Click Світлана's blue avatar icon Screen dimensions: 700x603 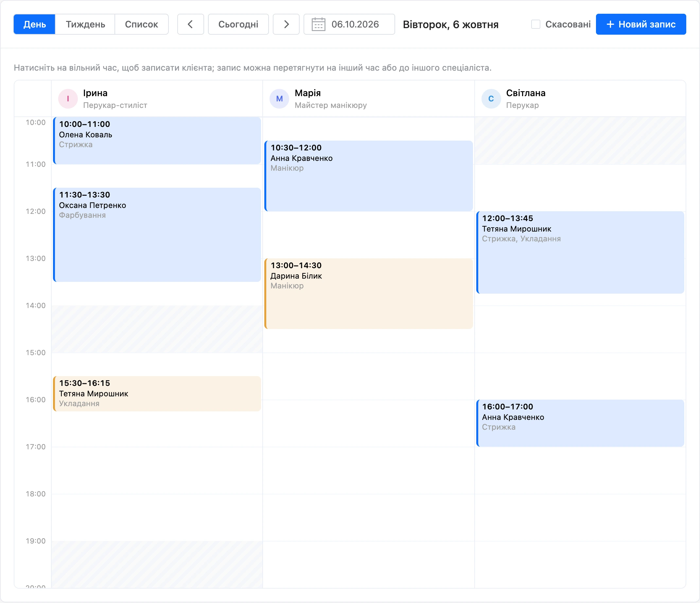(491, 99)
